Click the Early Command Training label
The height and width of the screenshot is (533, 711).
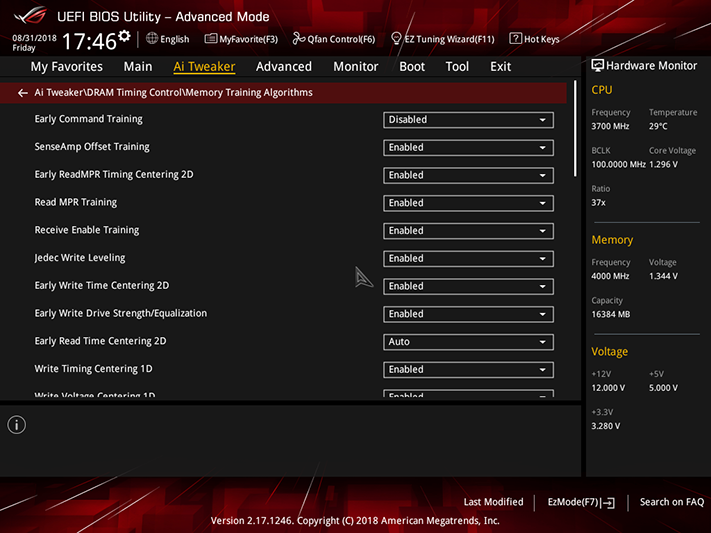coord(88,119)
